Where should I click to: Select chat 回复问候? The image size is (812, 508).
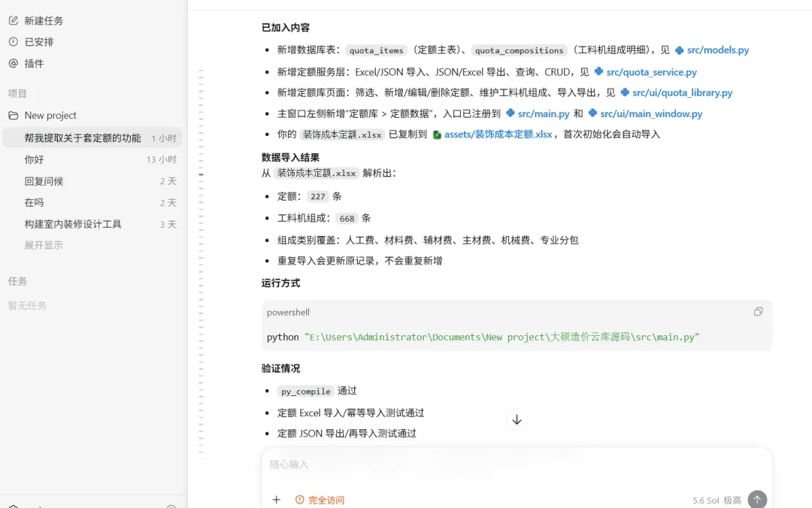point(93,181)
